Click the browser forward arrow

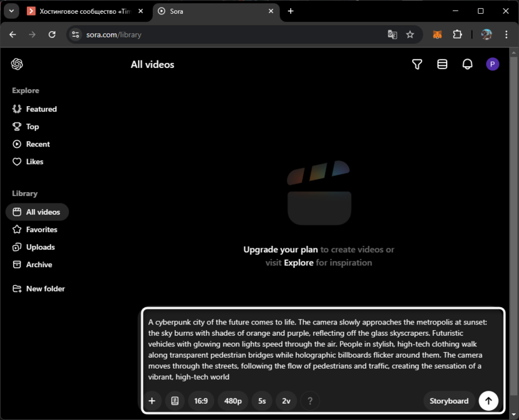(x=32, y=34)
